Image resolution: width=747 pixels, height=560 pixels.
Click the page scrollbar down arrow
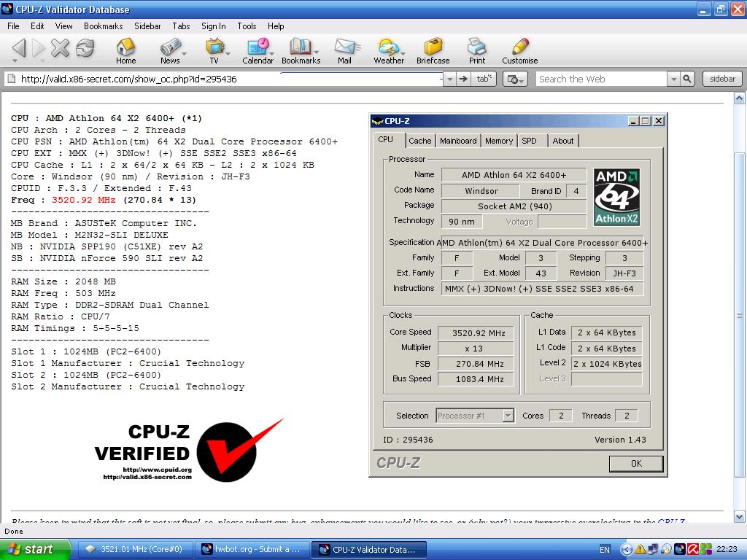739,517
